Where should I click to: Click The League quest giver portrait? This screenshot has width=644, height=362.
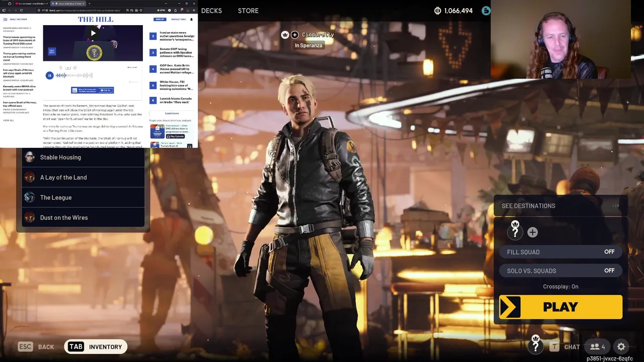point(30,198)
